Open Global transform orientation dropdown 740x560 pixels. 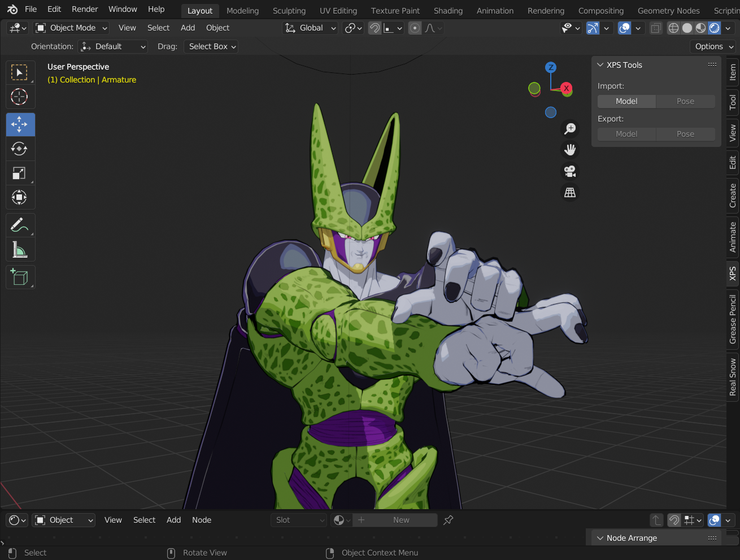pyautogui.click(x=310, y=28)
